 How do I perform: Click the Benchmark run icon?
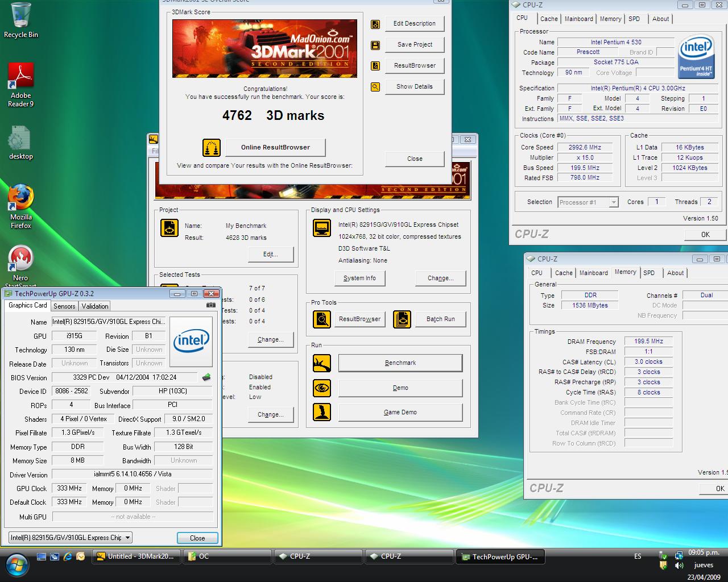tap(322, 363)
